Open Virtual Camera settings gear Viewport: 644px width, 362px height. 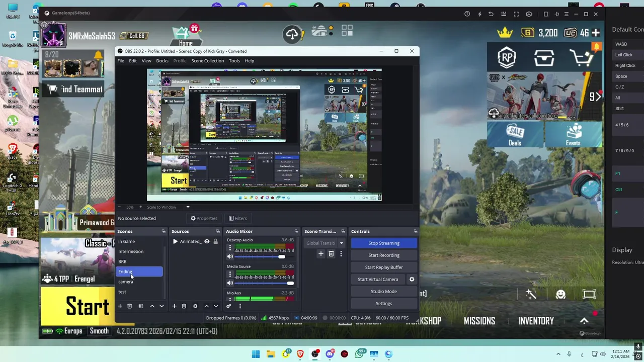pos(412,280)
